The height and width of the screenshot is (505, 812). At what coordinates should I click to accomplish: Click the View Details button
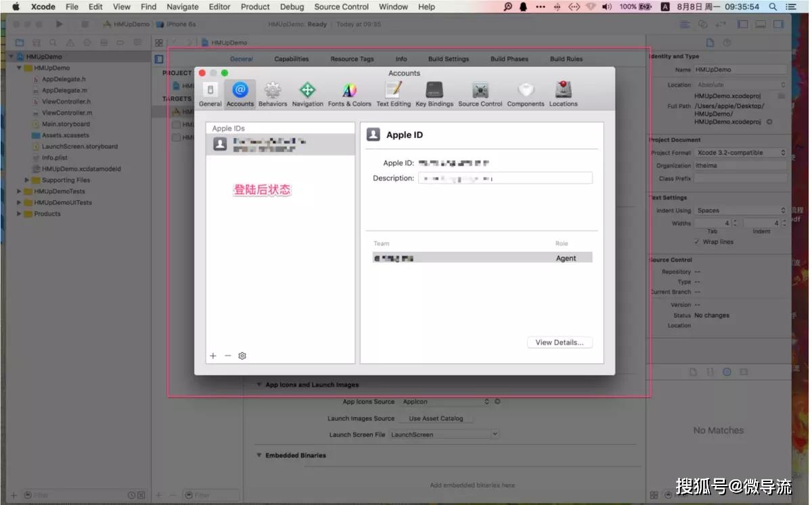tap(560, 343)
